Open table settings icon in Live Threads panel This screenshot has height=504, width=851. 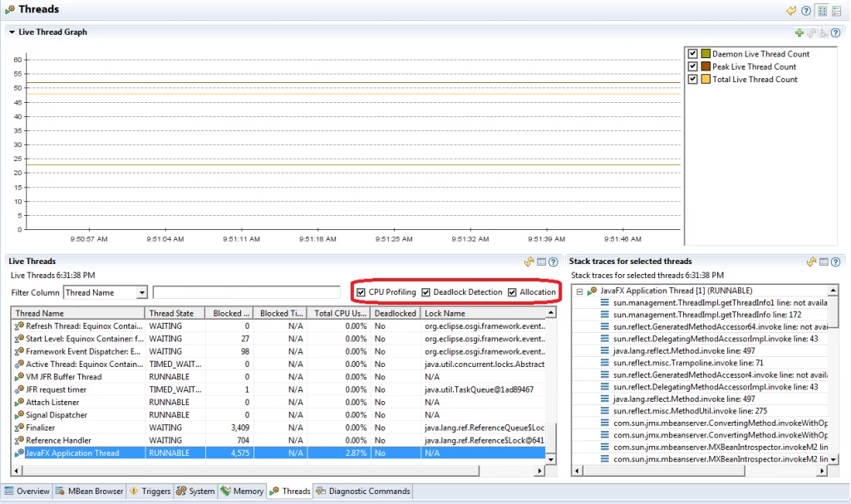tap(541, 262)
